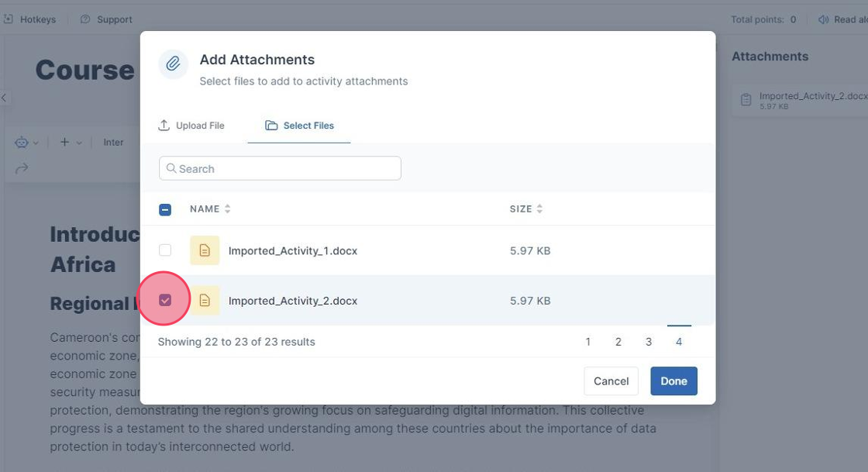Open the Select Files tab
This screenshot has height=472, width=868.
pyautogui.click(x=299, y=126)
